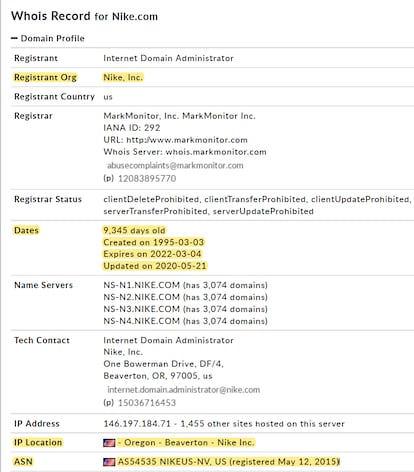Select the '9,345 days old' value
414x472 pixels.
pos(134,230)
